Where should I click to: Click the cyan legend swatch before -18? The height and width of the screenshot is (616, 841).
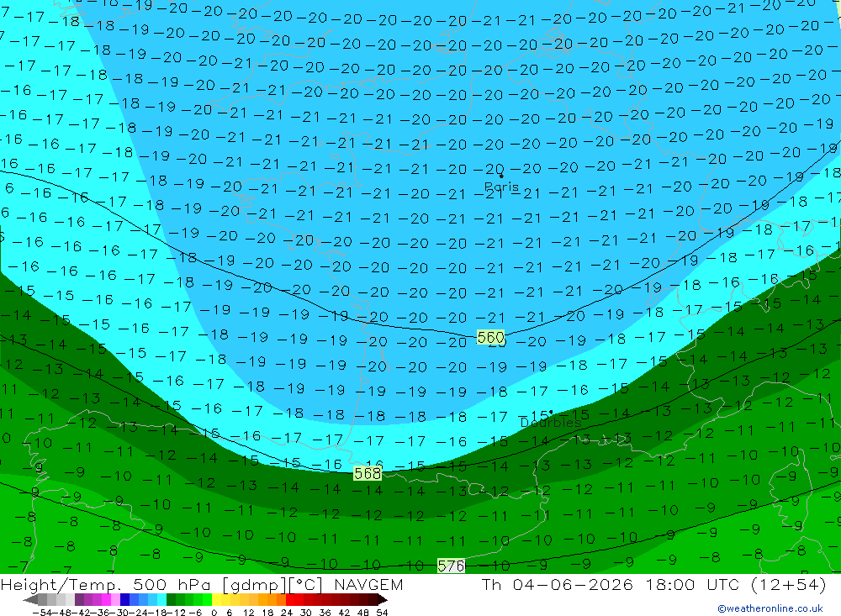click(x=161, y=599)
